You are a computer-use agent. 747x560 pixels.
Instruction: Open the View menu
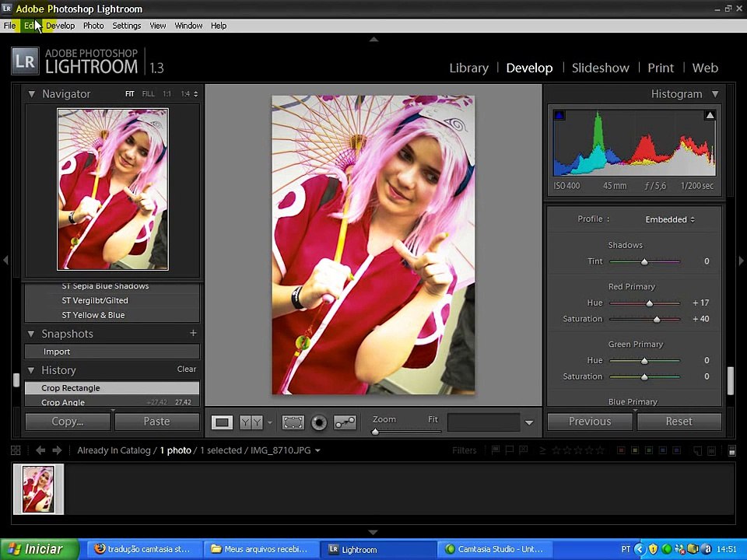(x=158, y=26)
